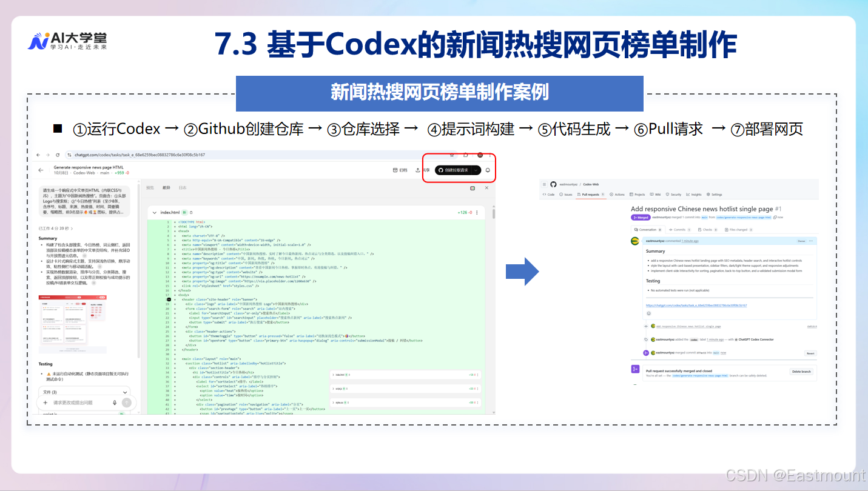Click Chrome forward navigation arrow
This screenshot has width=868, height=491.
point(48,155)
